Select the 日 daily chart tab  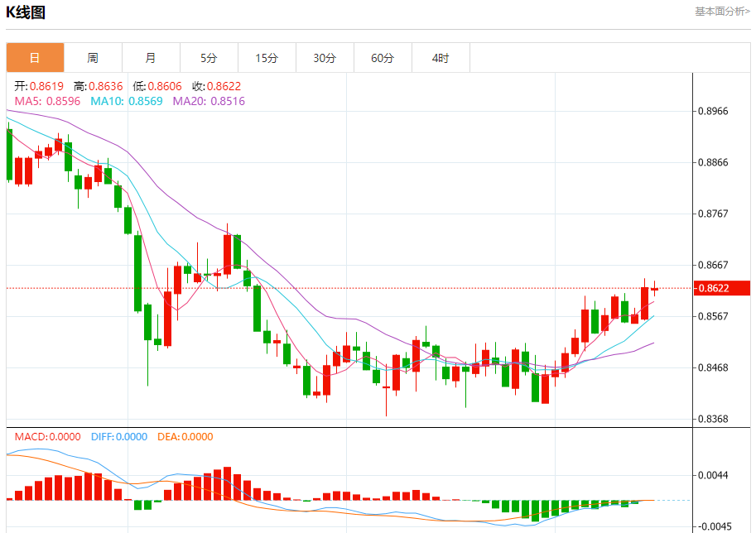36,58
